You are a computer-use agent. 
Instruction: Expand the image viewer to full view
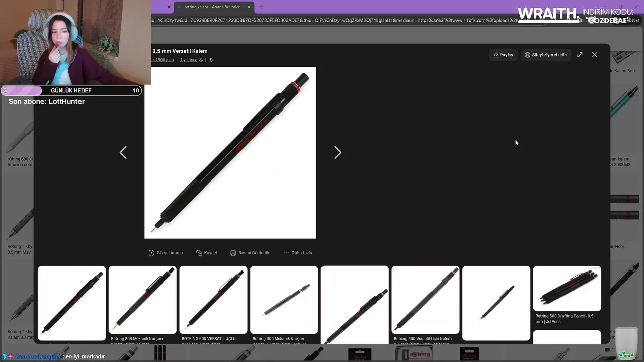pos(580,55)
